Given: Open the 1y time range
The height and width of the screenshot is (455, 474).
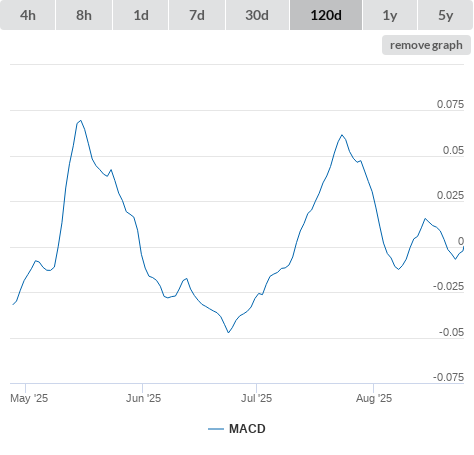Looking at the screenshot, I should click(390, 15).
